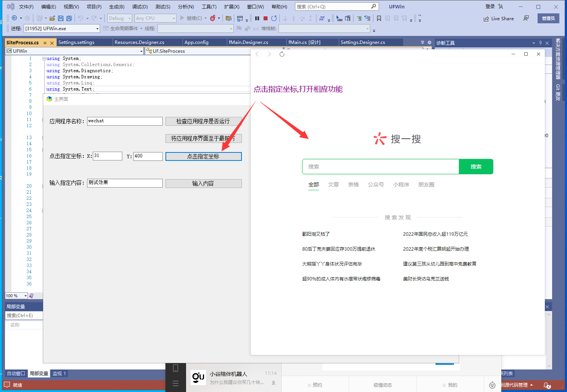Viewport: 567px width, 392px height.
Task: Open the 调试(D) menu
Action: pos(140,6)
